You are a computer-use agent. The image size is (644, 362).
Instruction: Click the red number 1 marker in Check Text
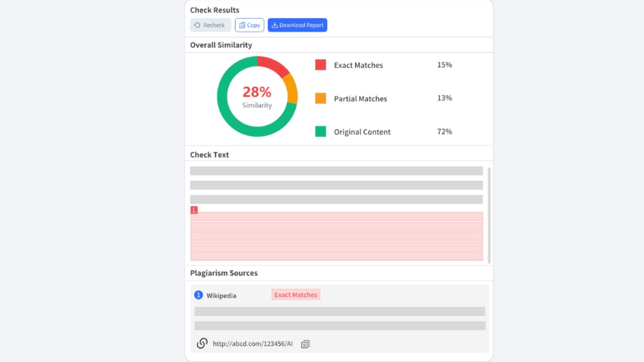(x=194, y=210)
